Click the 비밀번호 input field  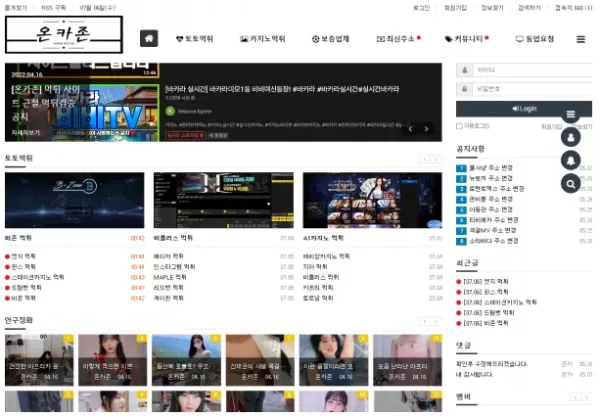(x=532, y=89)
